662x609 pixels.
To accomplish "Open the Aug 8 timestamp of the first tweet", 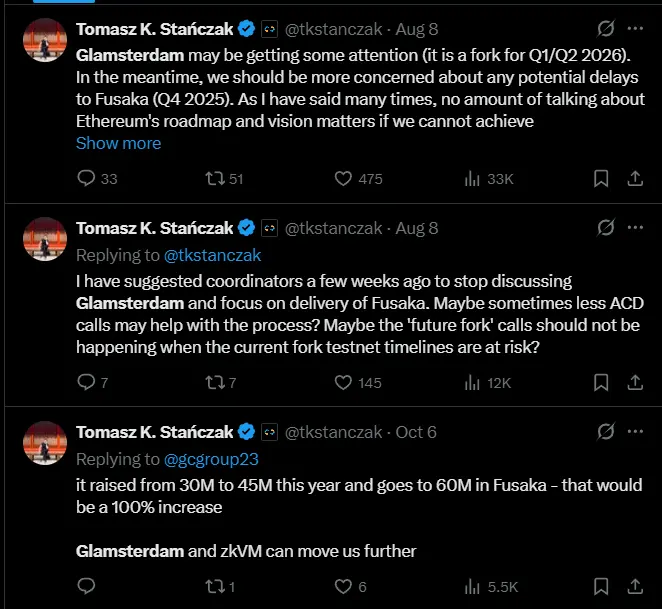I will (x=416, y=30).
